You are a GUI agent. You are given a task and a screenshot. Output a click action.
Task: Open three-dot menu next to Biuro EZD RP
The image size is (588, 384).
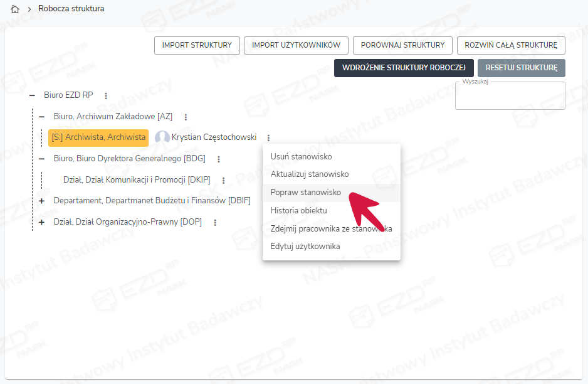click(x=106, y=96)
